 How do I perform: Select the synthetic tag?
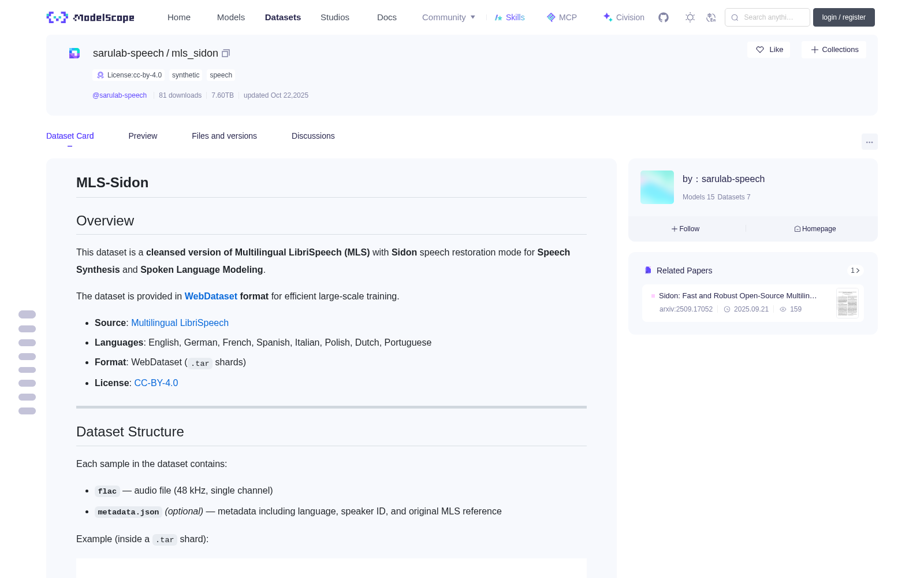tap(185, 75)
